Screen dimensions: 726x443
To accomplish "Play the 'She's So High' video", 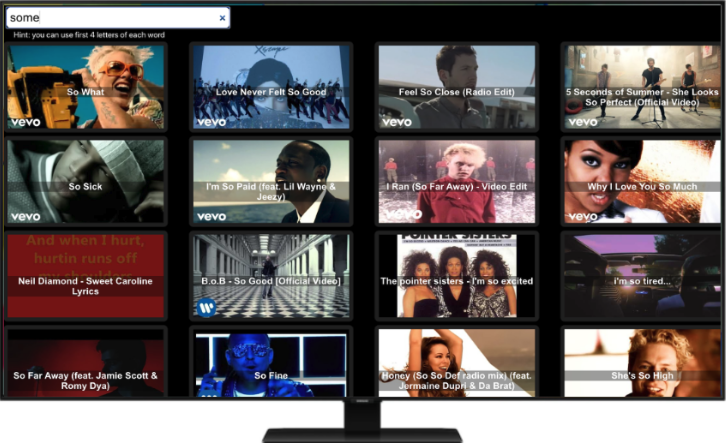I will pos(643,363).
